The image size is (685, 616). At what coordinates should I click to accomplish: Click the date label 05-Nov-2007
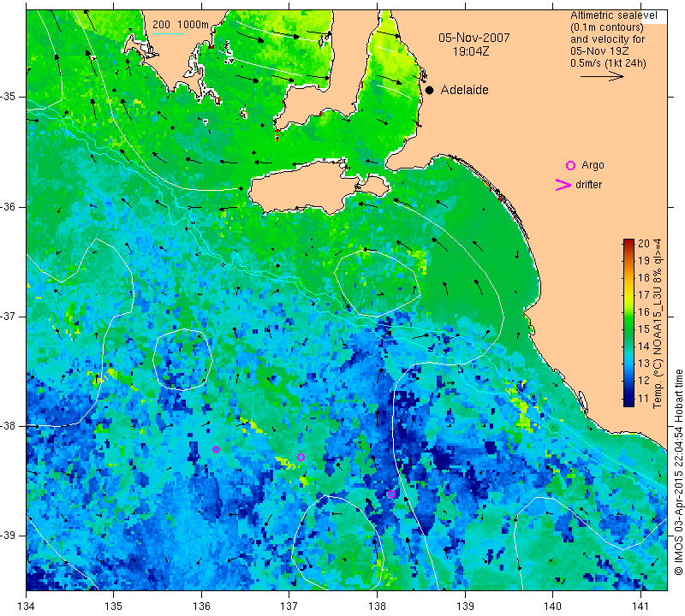tap(474, 38)
